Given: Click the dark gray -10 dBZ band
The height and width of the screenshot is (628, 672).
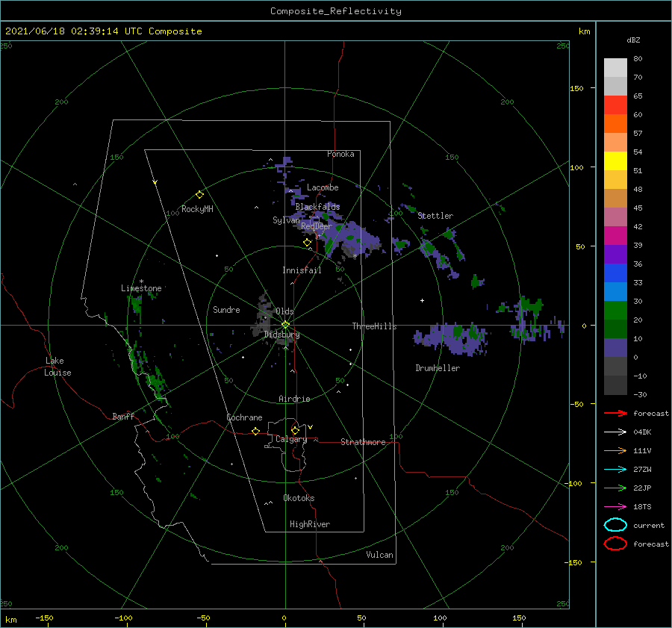Looking at the screenshot, I should point(615,385).
